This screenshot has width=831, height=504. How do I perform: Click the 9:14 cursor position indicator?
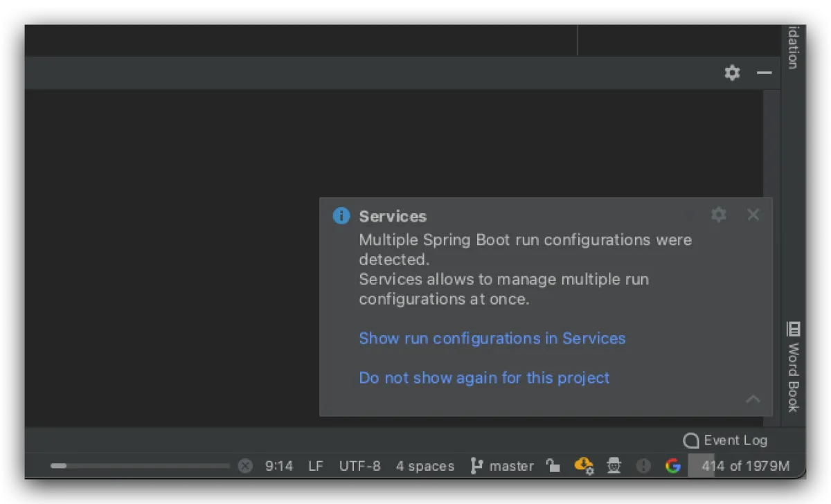tap(279, 466)
